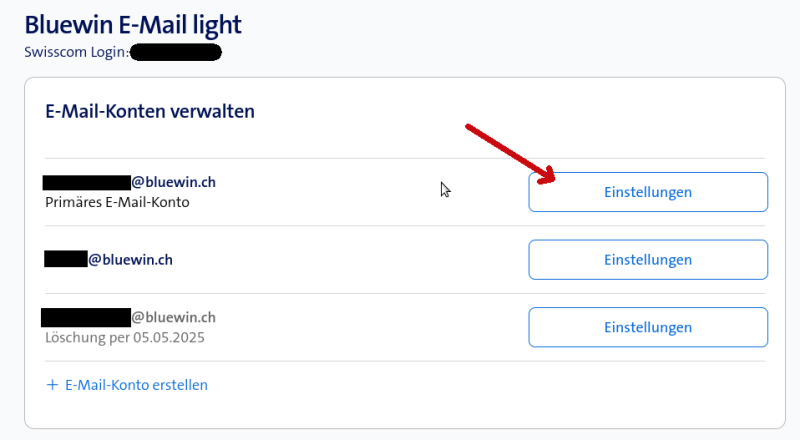Viewport: 800px width, 440px height.
Task: Open Einstellungen for the second bluewin.ch account
Action: click(x=648, y=260)
